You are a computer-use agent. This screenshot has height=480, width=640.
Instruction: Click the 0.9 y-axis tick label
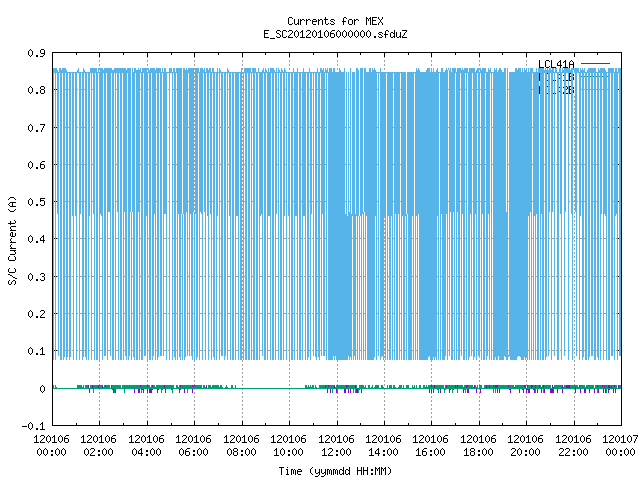(x=36, y=53)
